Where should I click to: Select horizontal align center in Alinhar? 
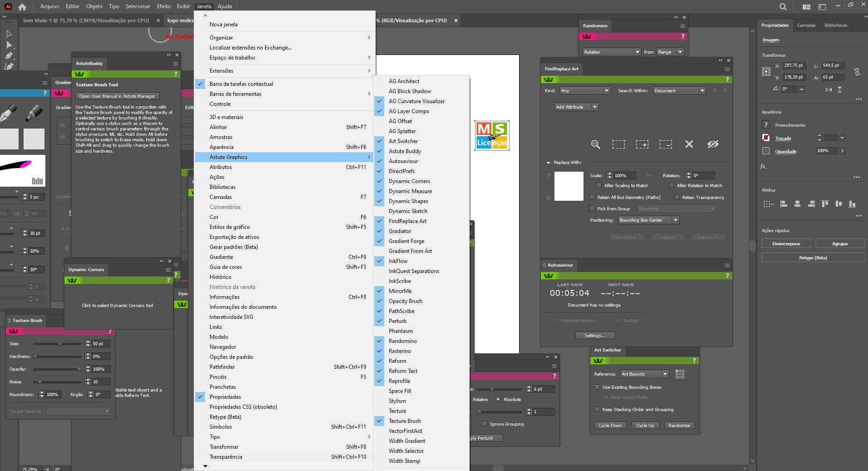(x=797, y=204)
